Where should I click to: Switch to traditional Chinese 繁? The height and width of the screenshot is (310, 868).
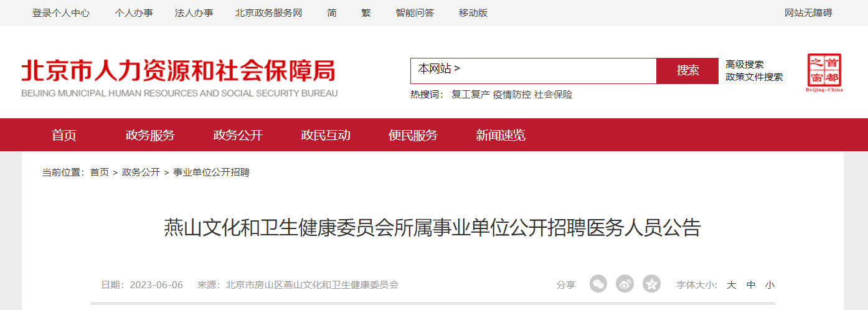[366, 13]
